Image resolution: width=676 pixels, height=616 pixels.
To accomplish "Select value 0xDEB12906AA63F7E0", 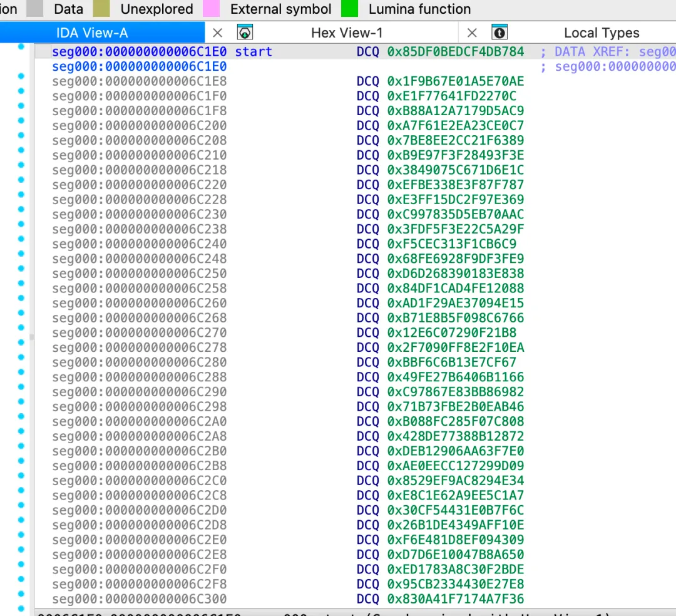I will coord(455,451).
